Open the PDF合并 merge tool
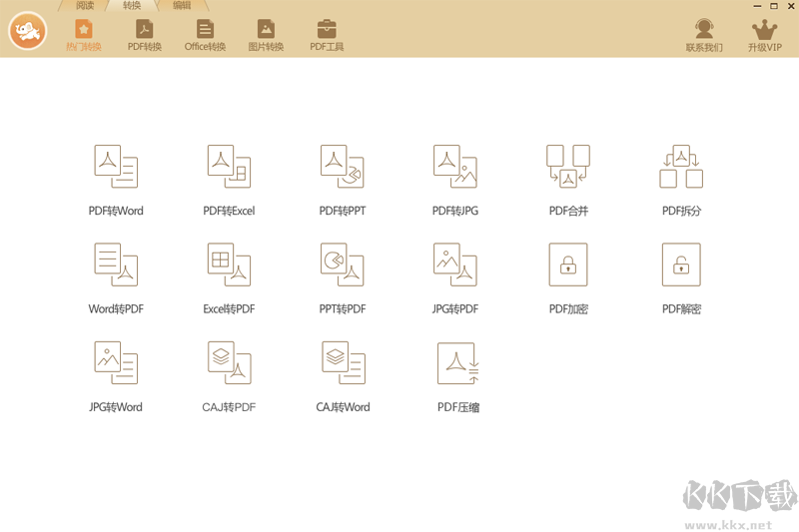The width and height of the screenshot is (799, 532). pyautogui.click(x=568, y=167)
